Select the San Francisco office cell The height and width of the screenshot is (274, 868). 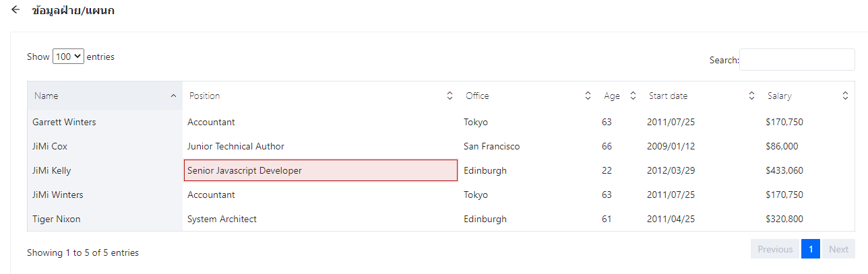[491, 147]
